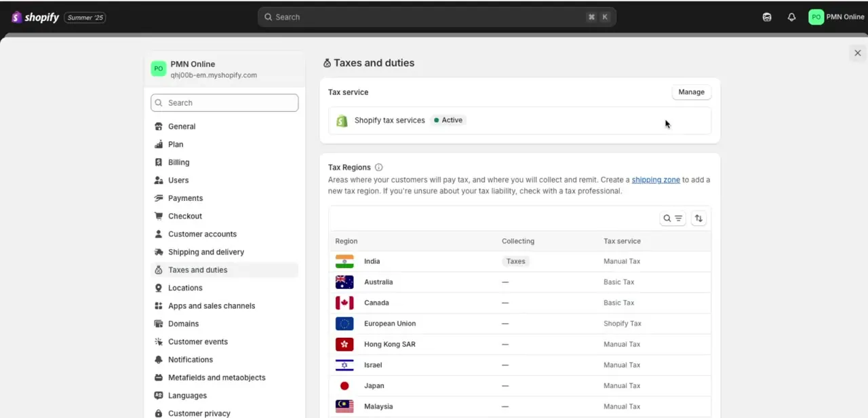Click the Collecting column header
868x418 pixels.
[x=518, y=241]
